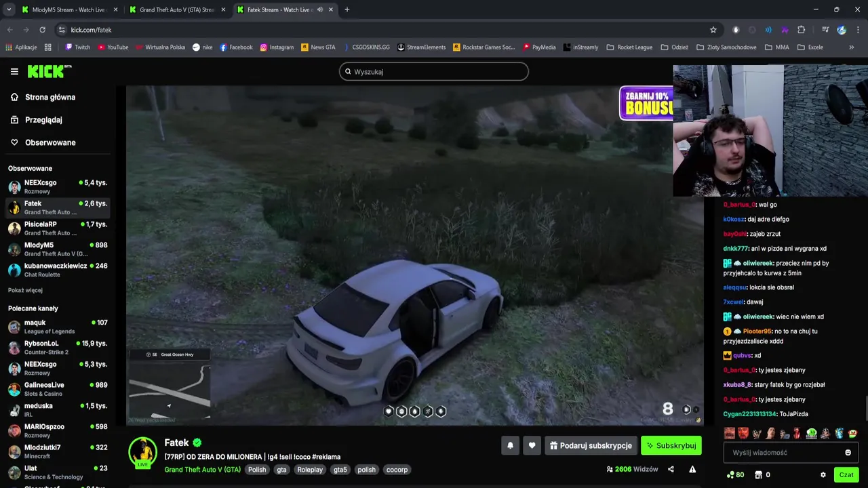This screenshot has height=488, width=868.
Task: Click the blue sound-wave extension icon
Action: [768, 30]
